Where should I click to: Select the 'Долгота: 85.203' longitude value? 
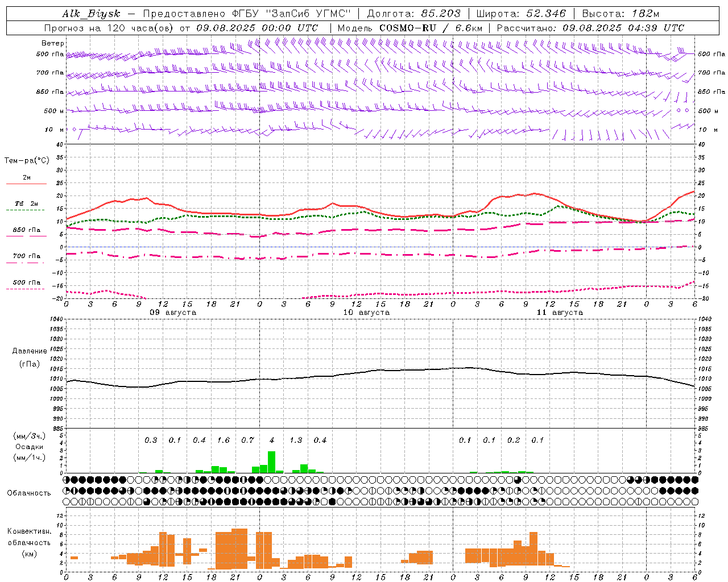tap(414, 14)
